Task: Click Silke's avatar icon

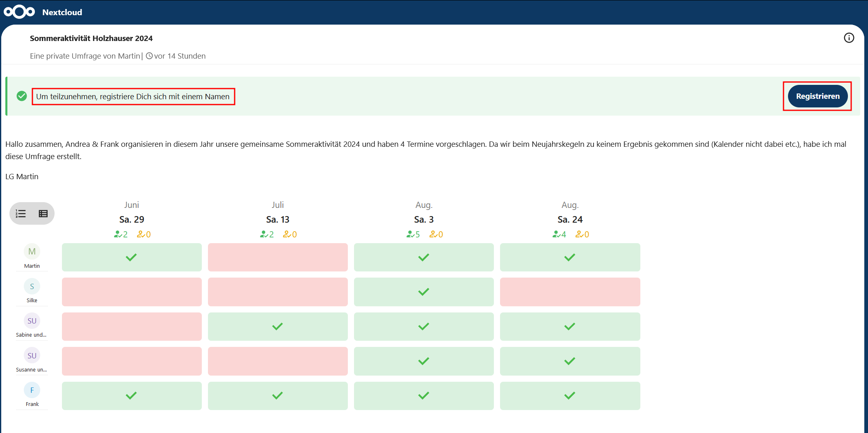Action: click(x=32, y=286)
